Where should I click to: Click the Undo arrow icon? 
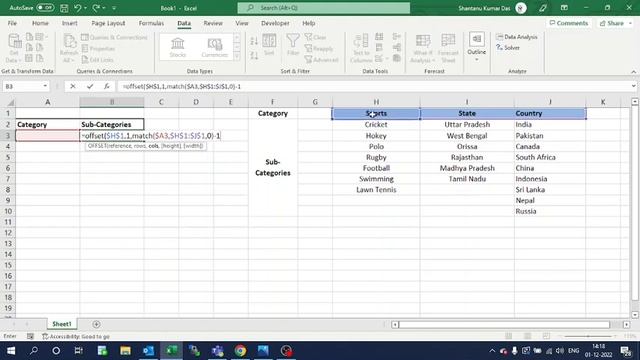point(78,8)
